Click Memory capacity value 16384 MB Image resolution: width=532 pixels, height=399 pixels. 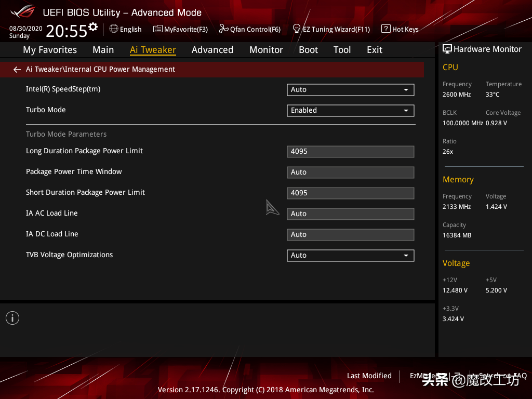[x=457, y=235]
